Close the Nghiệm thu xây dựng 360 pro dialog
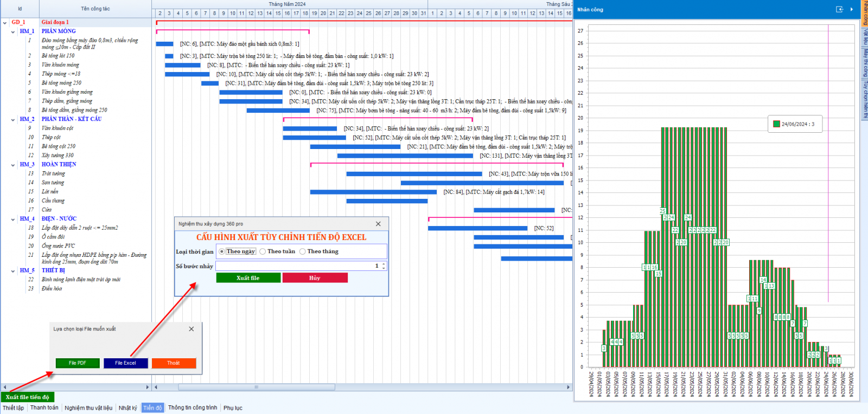 [x=378, y=224]
